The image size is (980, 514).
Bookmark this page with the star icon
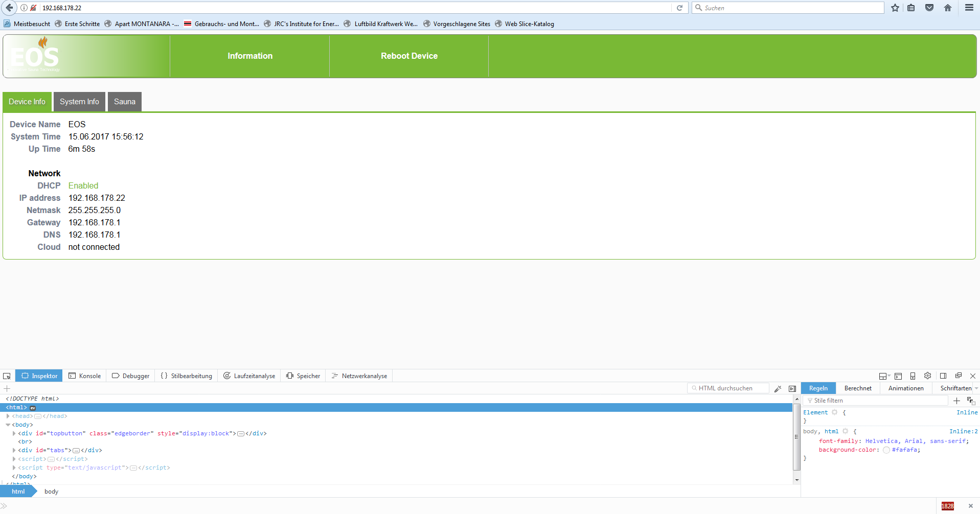895,8
